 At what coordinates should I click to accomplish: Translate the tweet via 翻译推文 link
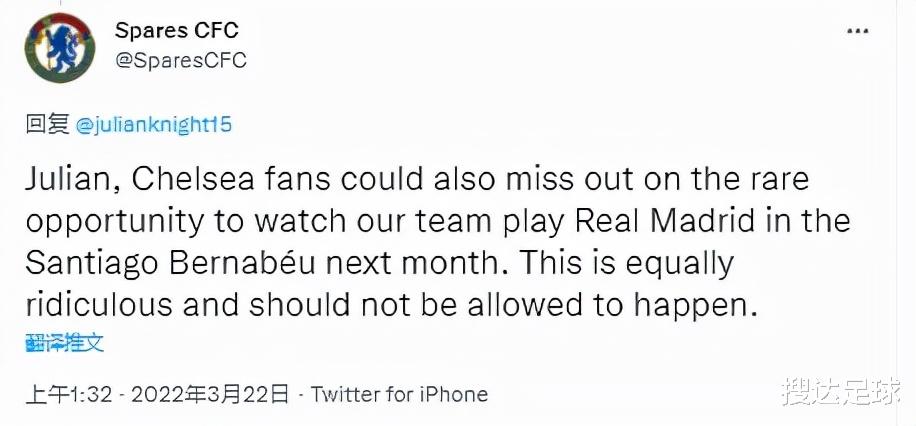tap(64, 343)
